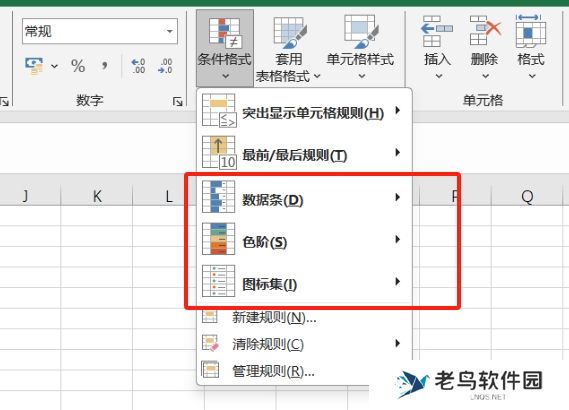The image size is (569, 410).
Task: Open the 数字 group dialog launcher
Action: tap(177, 102)
